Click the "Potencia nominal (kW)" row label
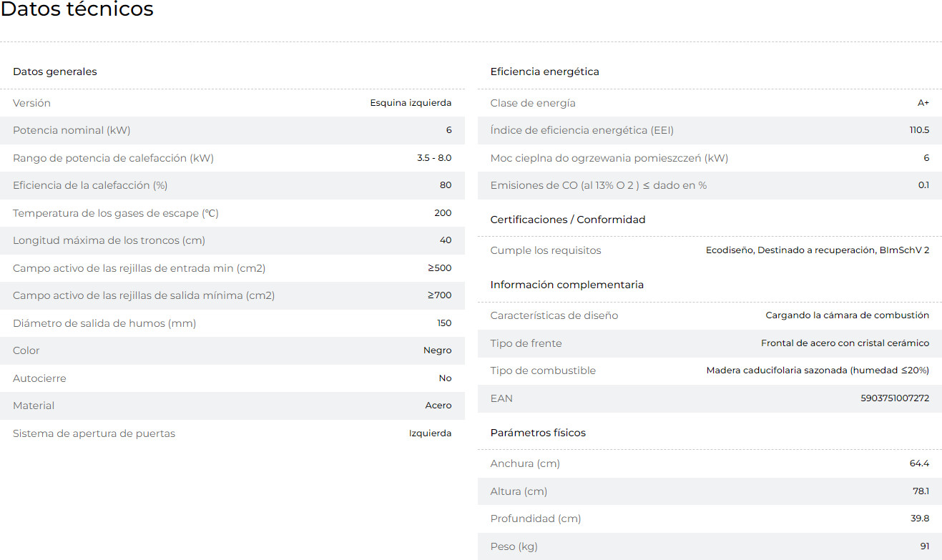The image size is (942, 560). (x=72, y=130)
